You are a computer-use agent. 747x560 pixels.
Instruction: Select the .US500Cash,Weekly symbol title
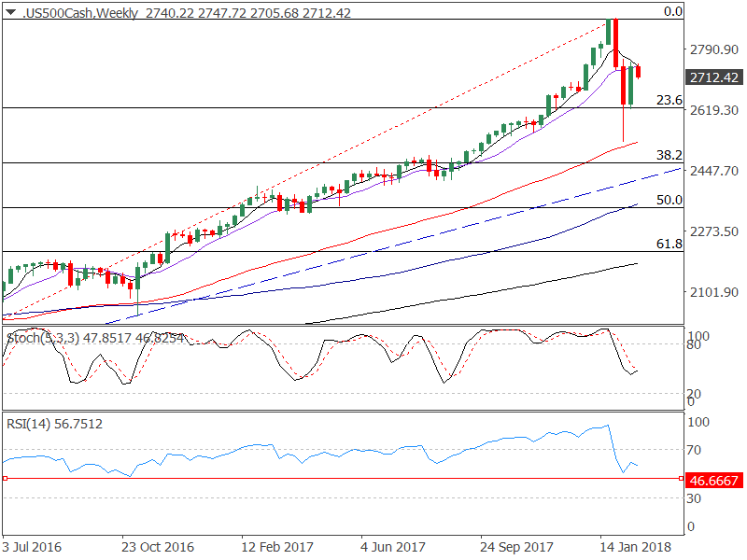point(80,13)
